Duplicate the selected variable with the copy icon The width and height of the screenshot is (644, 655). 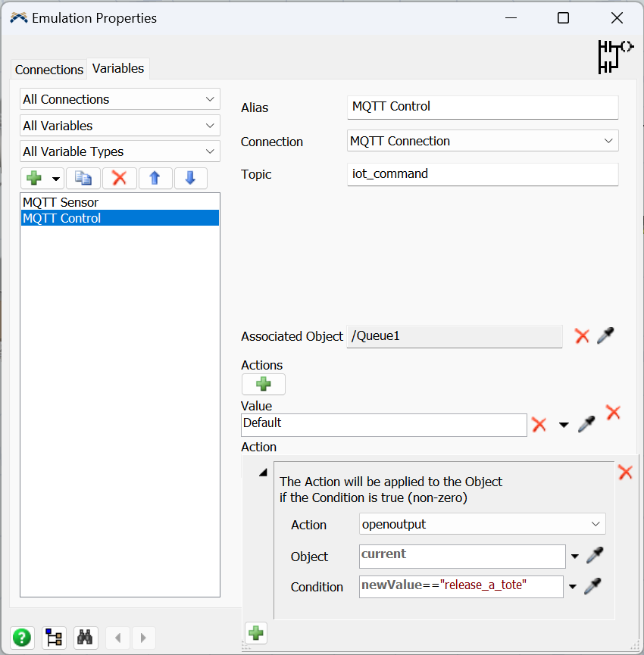(x=83, y=178)
